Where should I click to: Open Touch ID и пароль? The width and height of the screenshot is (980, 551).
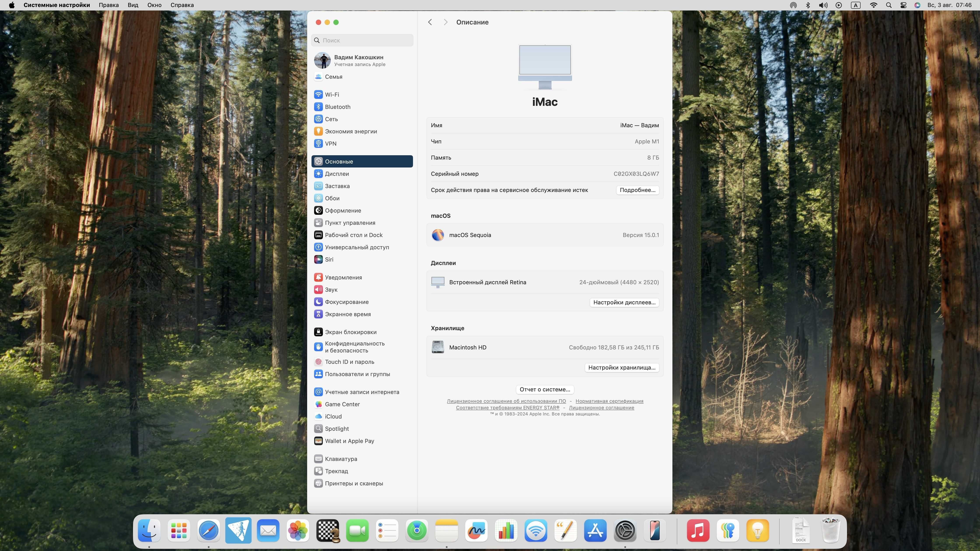pos(362,362)
